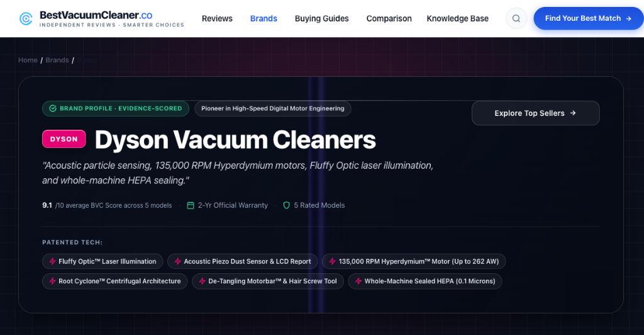This screenshot has height=335, width=644.
Task: Click the pink DYSON brand tag
Action: [x=64, y=139]
